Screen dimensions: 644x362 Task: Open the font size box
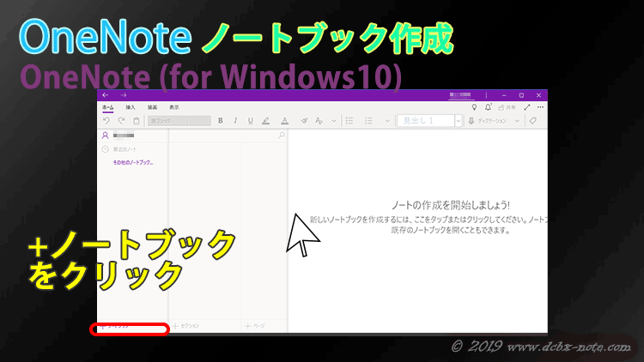(199, 121)
